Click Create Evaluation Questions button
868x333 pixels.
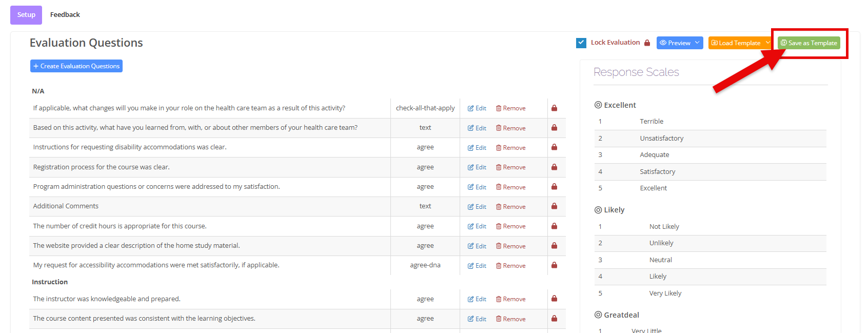(x=76, y=66)
